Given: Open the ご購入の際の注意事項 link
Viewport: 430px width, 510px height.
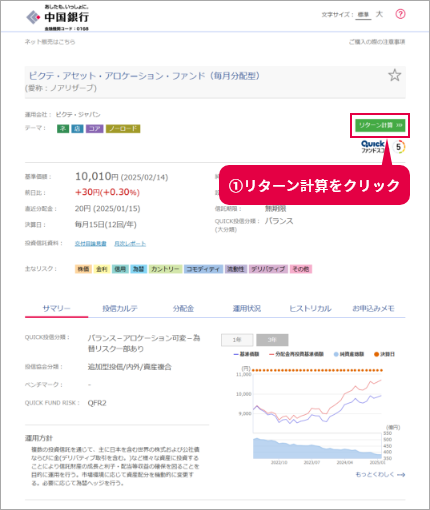Looking at the screenshot, I should [377, 42].
